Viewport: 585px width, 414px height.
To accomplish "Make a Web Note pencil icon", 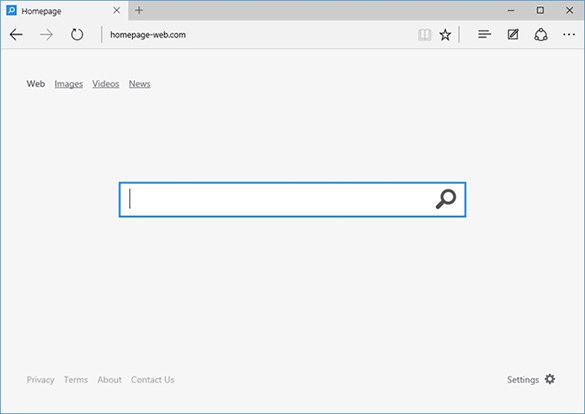I will pos(513,34).
